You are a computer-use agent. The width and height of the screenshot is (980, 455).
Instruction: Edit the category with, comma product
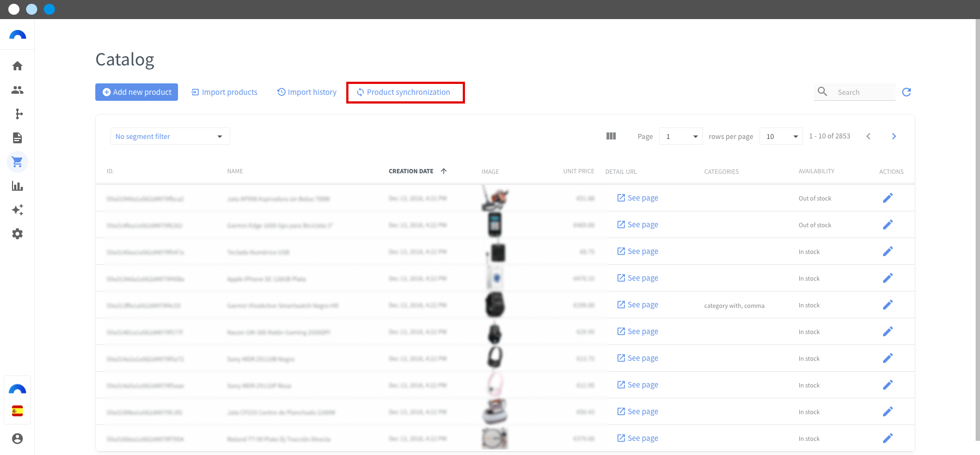(888, 305)
